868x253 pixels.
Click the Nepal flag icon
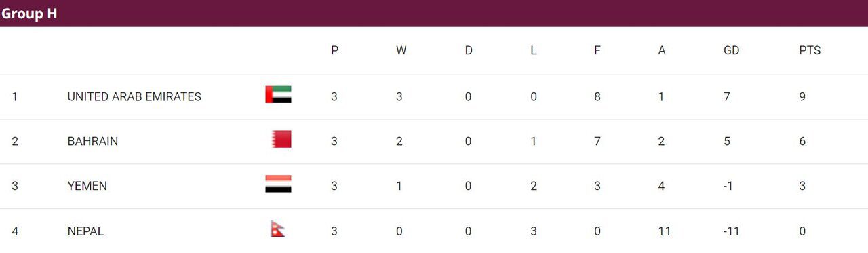pos(278,229)
